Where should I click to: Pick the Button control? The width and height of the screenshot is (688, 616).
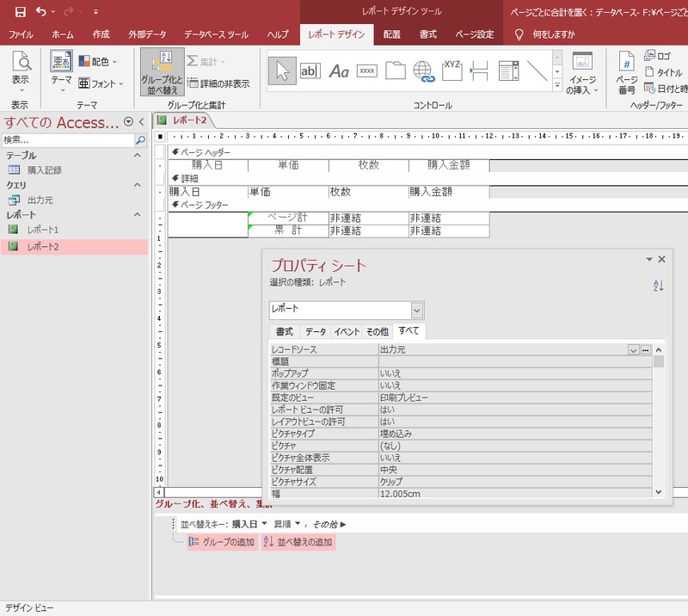(367, 71)
